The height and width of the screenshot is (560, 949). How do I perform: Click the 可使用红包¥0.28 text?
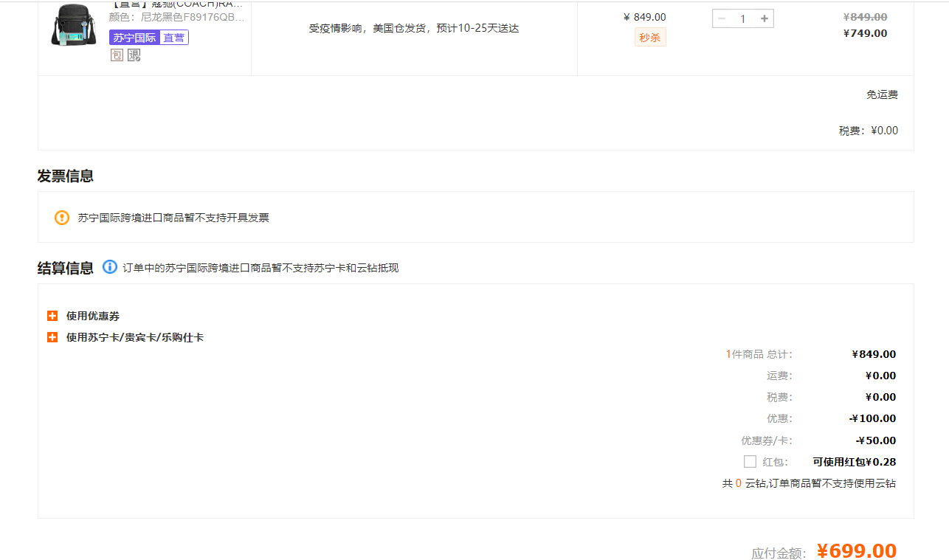point(855,462)
